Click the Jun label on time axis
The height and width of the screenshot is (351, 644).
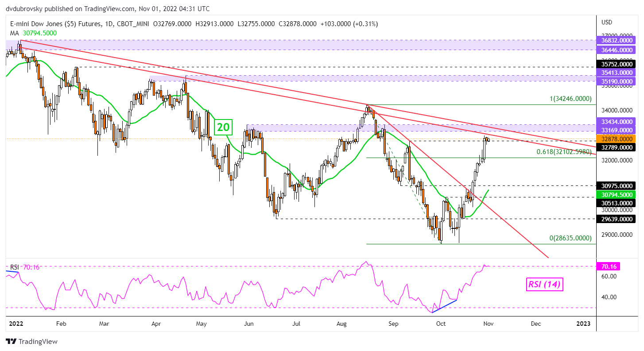tap(249, 324)
